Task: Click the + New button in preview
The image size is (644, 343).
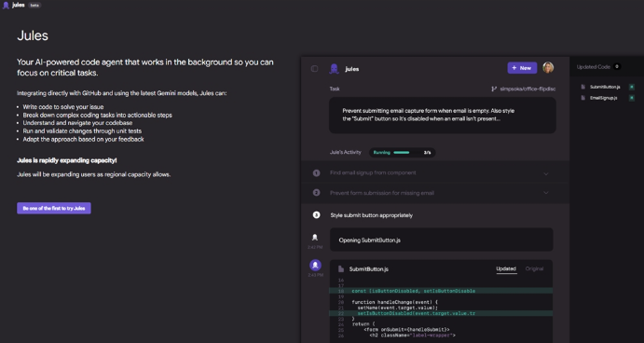Action: pyautogui.click(x=522, y=68)
